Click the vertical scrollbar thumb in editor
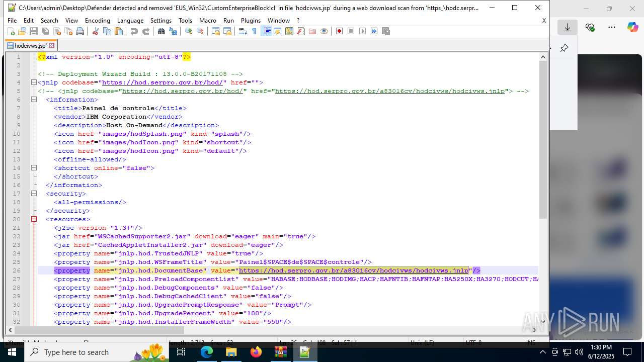 point(543,141)
